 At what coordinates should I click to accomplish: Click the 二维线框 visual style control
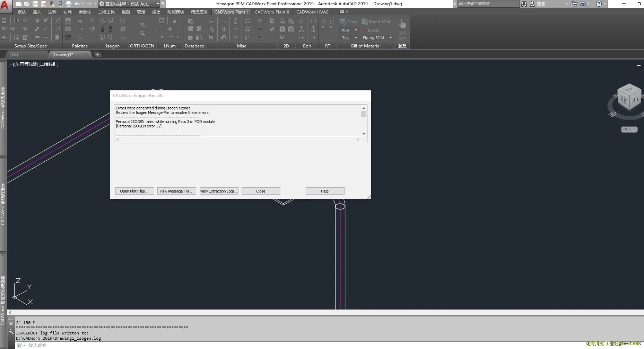pyautogui.click(x=49, y=64)
